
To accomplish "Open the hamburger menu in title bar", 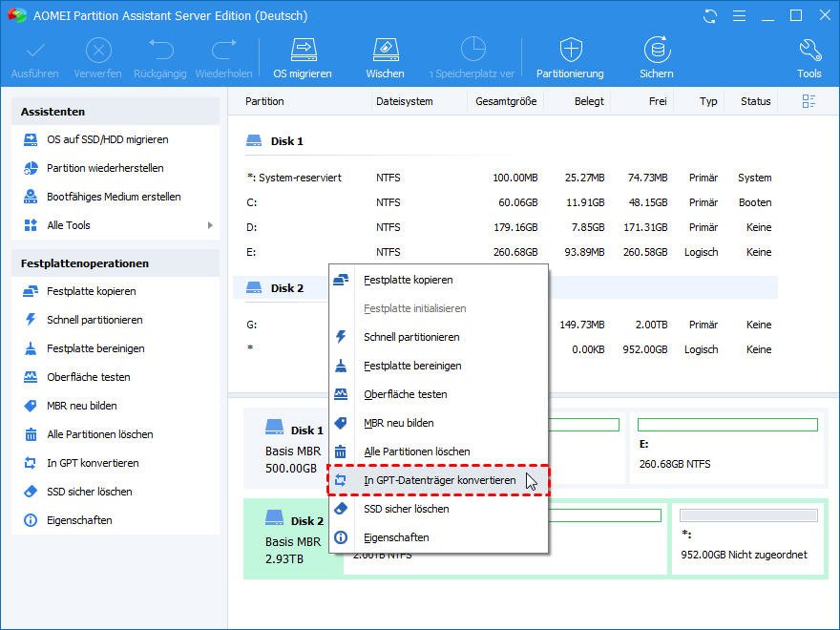I will coord(739,16).
